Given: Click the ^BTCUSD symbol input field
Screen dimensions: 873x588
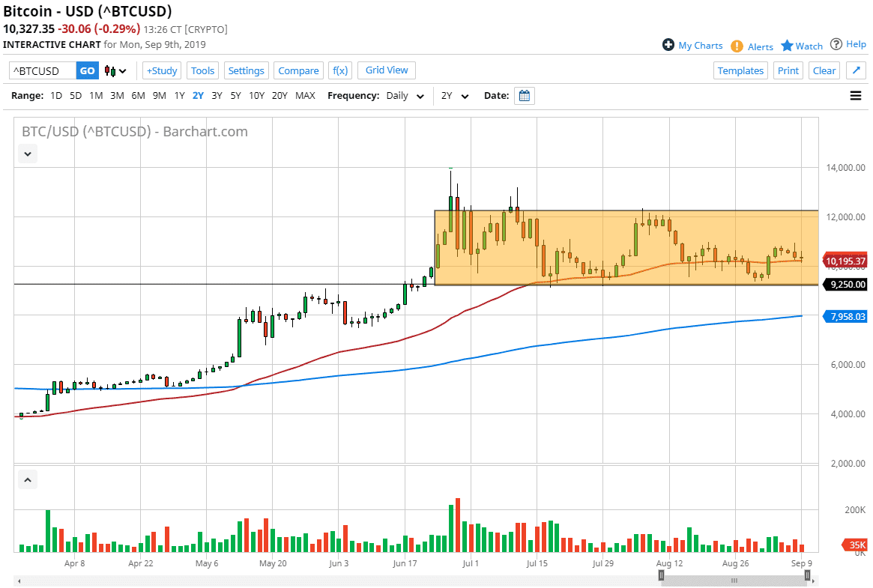Looking at the screenshot, I should 43,70.
